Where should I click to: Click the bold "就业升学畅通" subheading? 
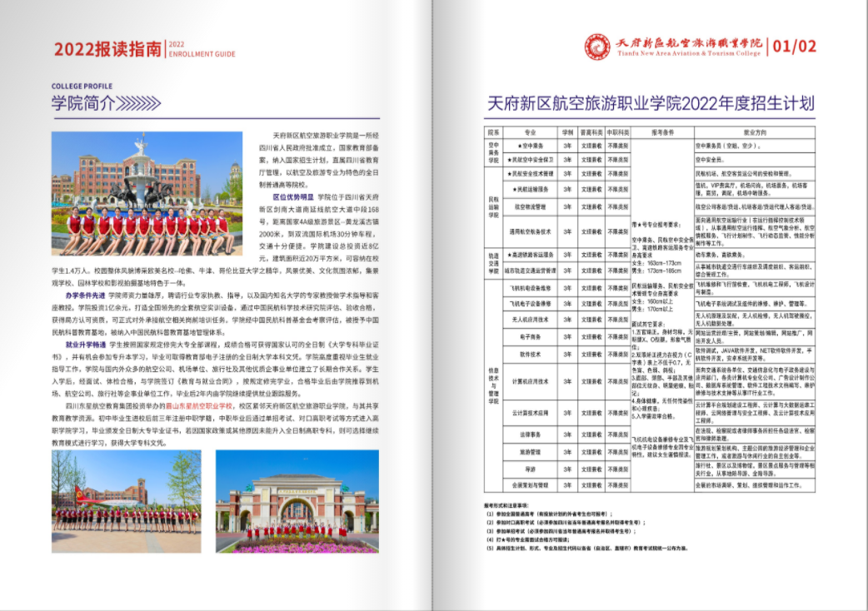click(85, 345)
